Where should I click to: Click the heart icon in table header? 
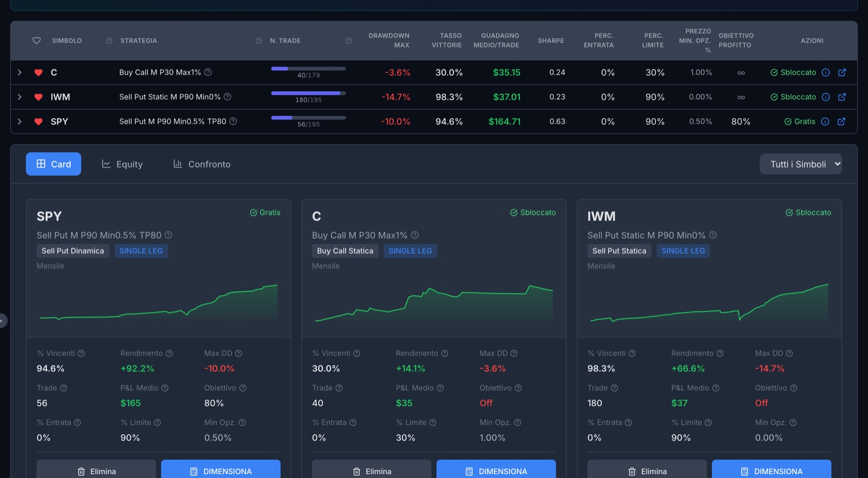point(37,41)
